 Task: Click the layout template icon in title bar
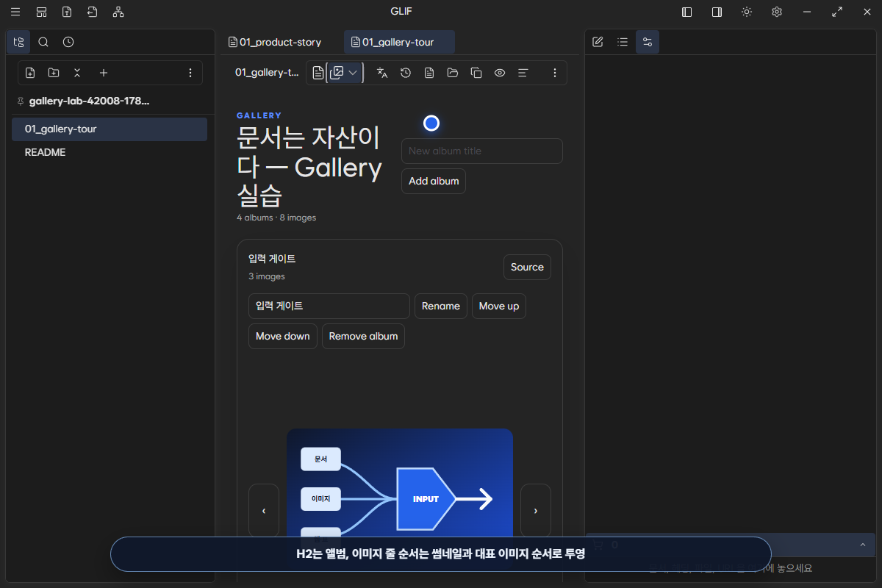click(x=41, y=12)
